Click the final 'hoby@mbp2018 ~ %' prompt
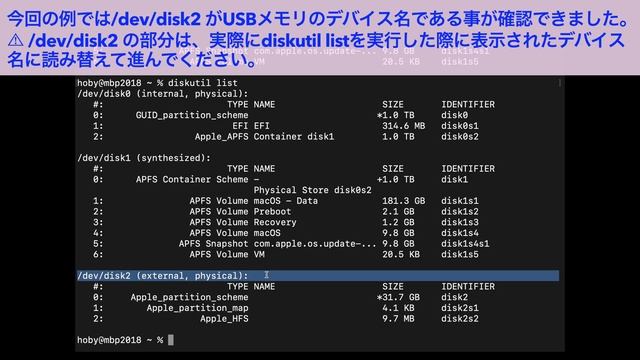 tap(120, 340)
